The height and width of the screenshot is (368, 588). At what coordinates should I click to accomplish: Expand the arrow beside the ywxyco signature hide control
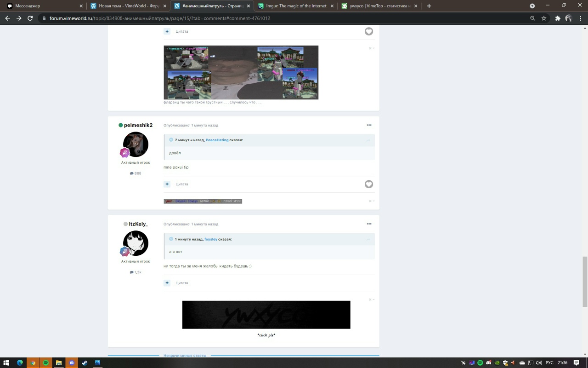374,299
